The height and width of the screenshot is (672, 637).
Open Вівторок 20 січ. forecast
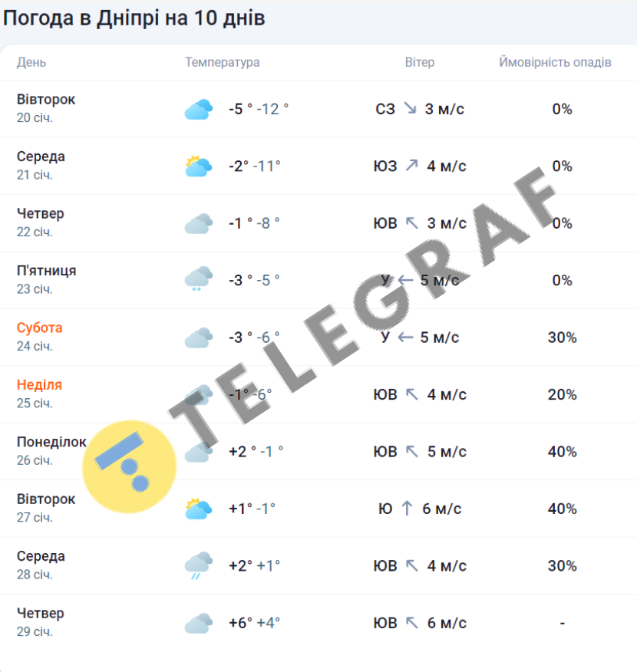point(46,108)
